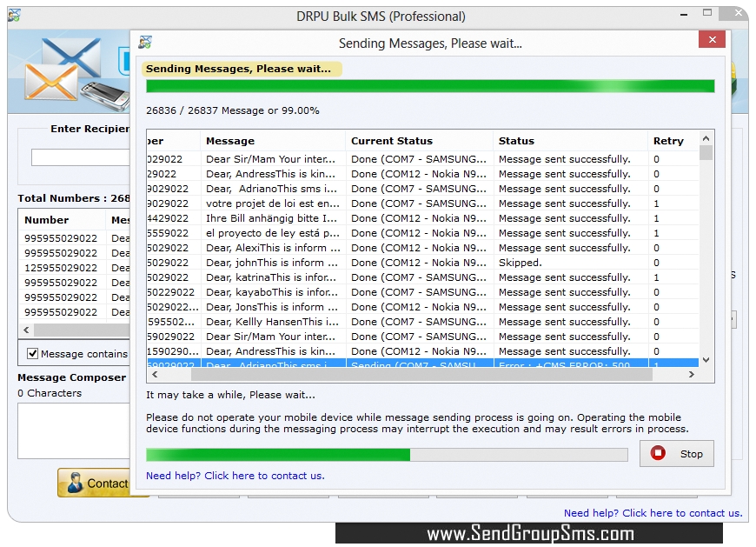This screenshot has height=547, width=756.
Task: Sort by the Current Status column header
Action: (419, 141)
